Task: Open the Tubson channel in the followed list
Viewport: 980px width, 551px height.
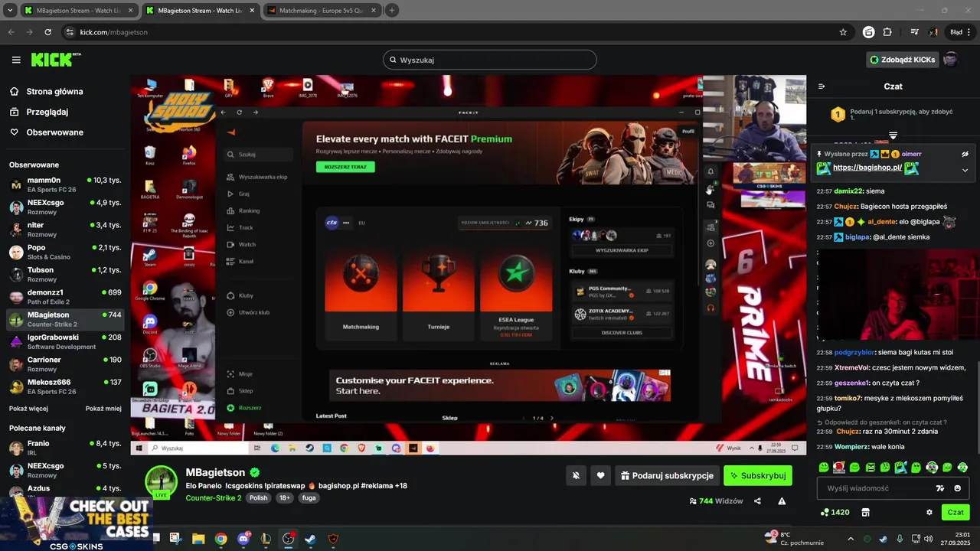Action: coord(65,274)
